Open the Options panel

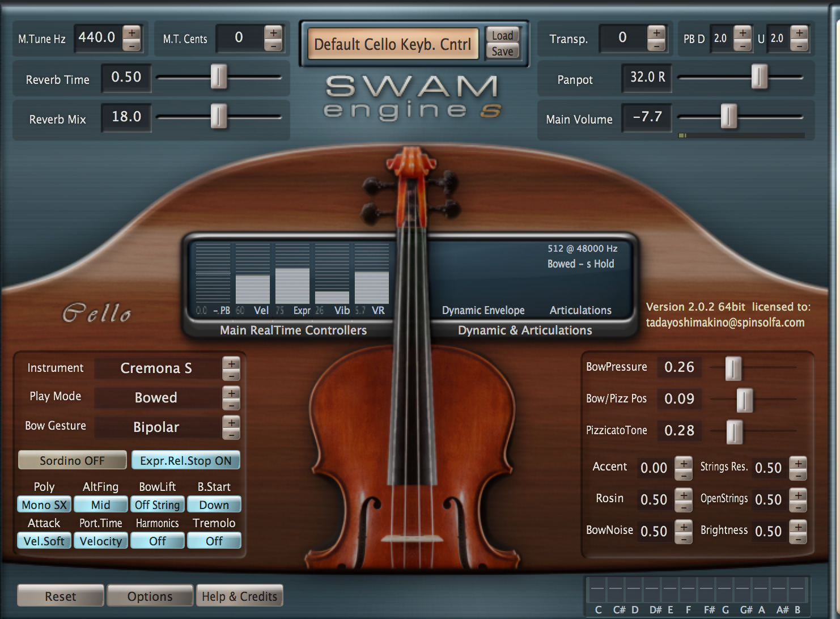pos(150,596)
